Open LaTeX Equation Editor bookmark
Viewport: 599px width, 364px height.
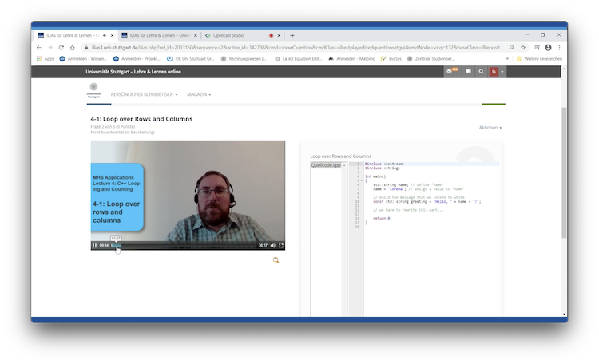click(x=299, y=59)
